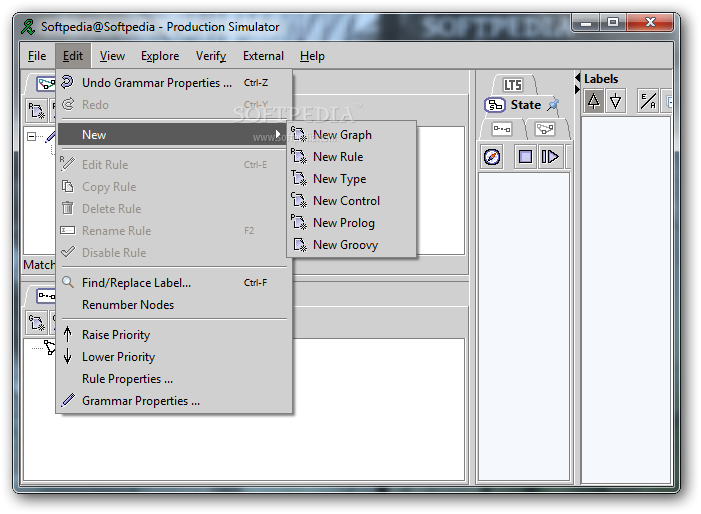Screen dimensions: 701x514
Task: Click the New Control icon in submenu
Action: pyautogui.click(x=299, y=200)
